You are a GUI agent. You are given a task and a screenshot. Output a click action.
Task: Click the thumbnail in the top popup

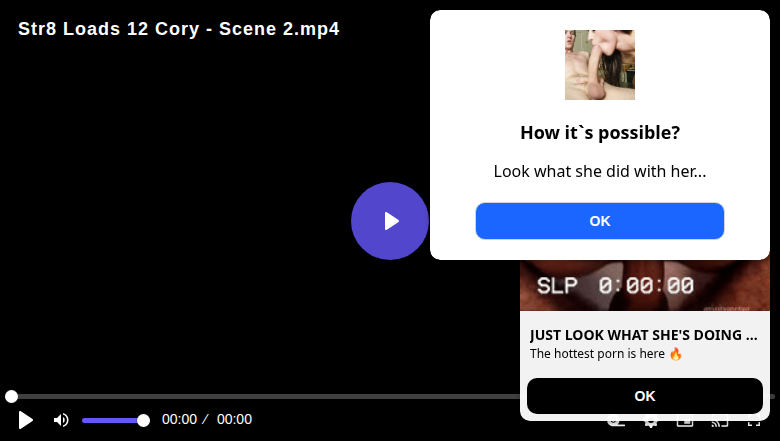[600, 65]
